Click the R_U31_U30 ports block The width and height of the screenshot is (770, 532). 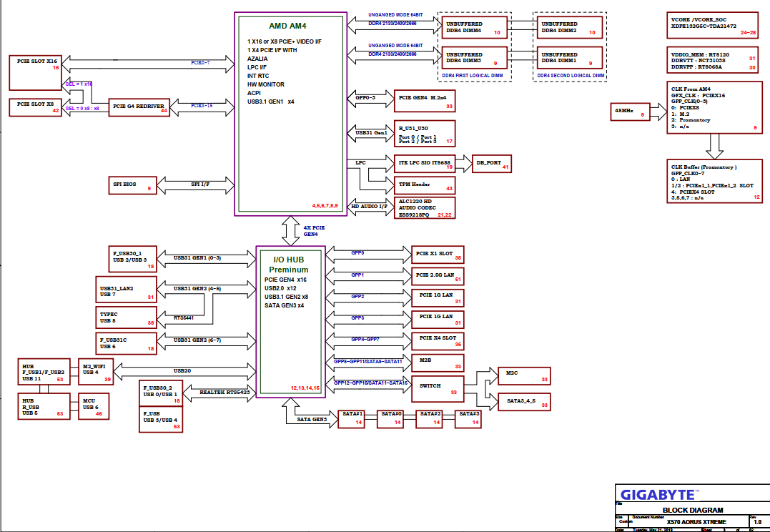click(x=425, y=134)
